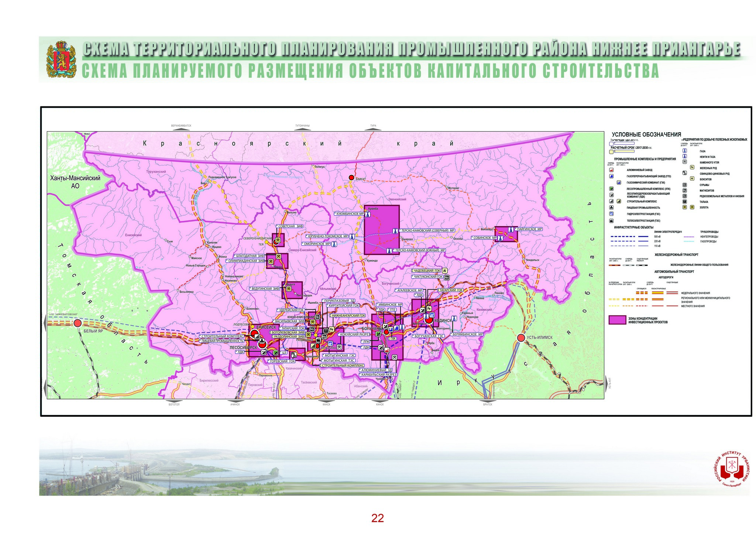Click the Krasnoyarsk Krai coat of arms
756x535 pixels.
point(61,61)
